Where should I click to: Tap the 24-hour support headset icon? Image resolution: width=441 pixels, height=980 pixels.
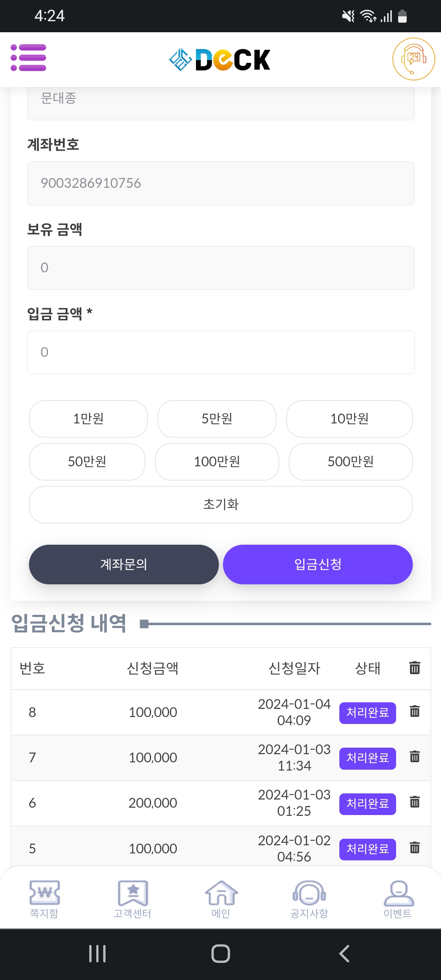tap(413, 59)
